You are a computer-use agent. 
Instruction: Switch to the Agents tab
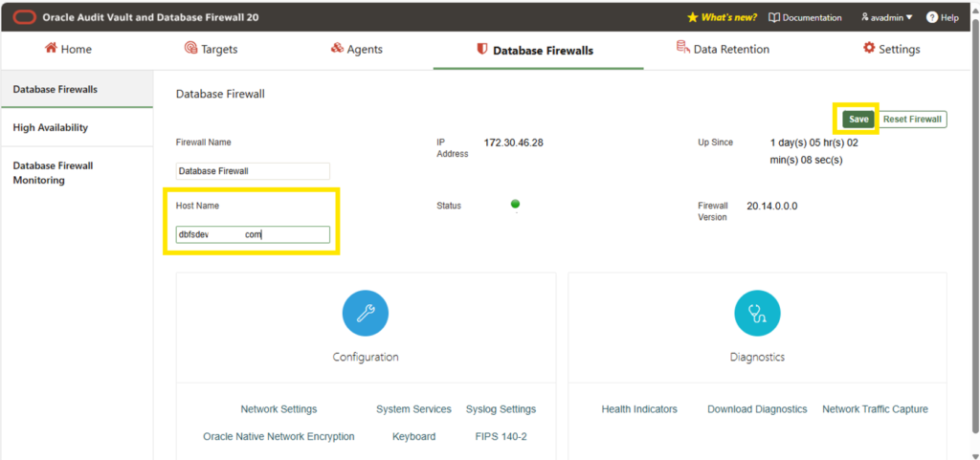tap(356, 49)
